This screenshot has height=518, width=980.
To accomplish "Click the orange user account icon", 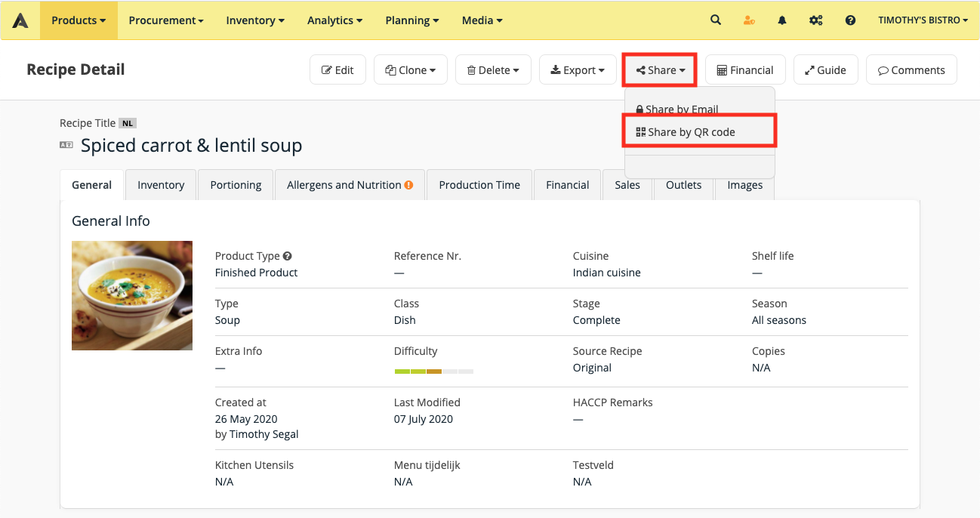I will (x=749, y=20).
